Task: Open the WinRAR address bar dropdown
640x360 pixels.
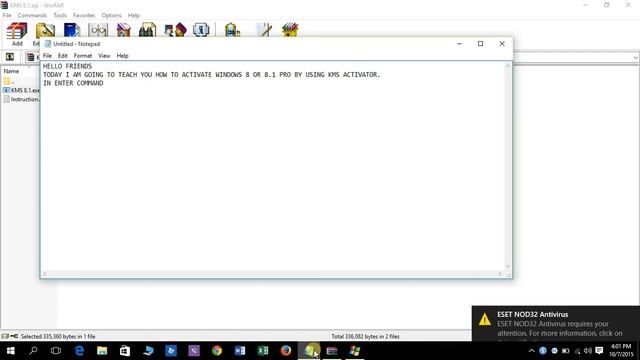Action: pyautogui.click(x=636, y=58)
